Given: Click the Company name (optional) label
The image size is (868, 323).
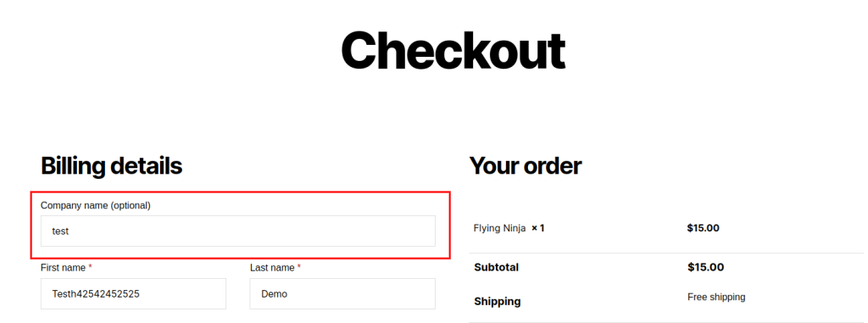Looking at the screenshot, I should [x=96, y=205].
